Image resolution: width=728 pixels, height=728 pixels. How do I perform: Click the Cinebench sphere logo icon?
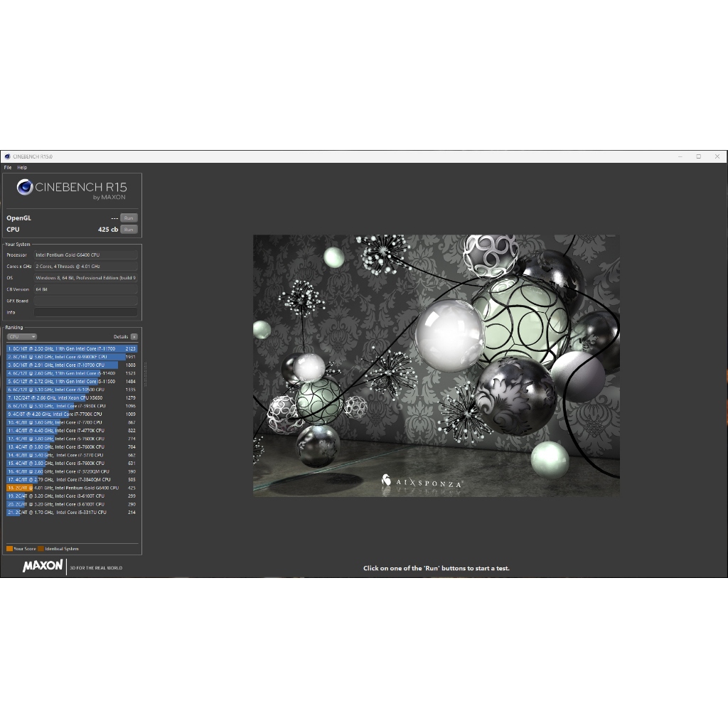coord(25,188)
